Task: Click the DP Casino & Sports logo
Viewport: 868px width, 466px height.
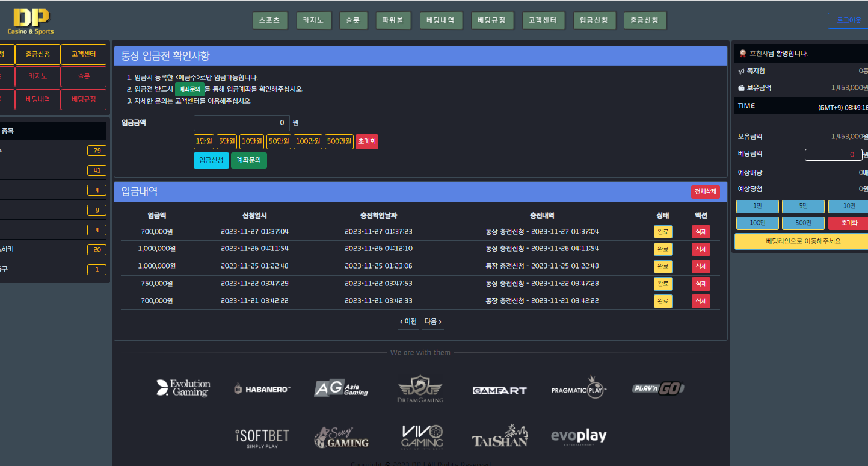Action: (31, 21)
